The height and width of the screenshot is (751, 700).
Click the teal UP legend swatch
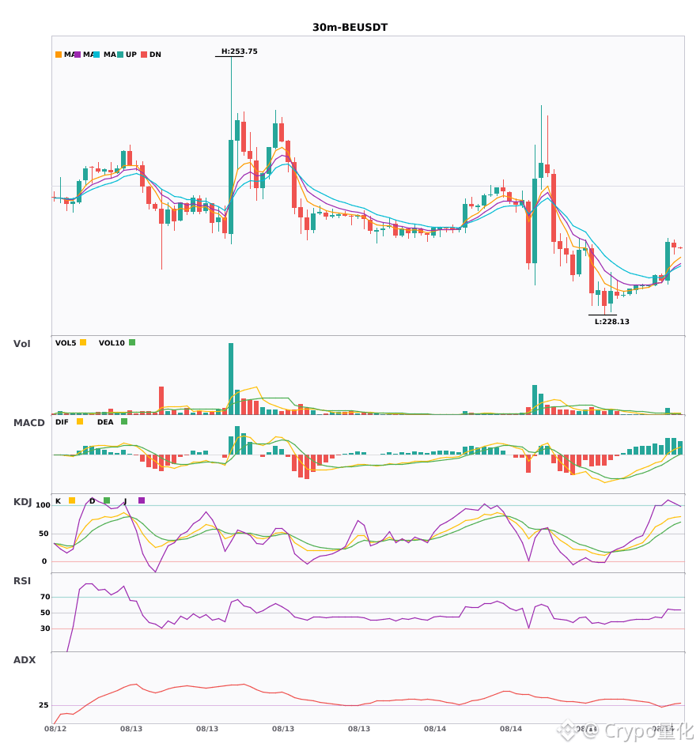pyautogui.click(x=120, y=55)
